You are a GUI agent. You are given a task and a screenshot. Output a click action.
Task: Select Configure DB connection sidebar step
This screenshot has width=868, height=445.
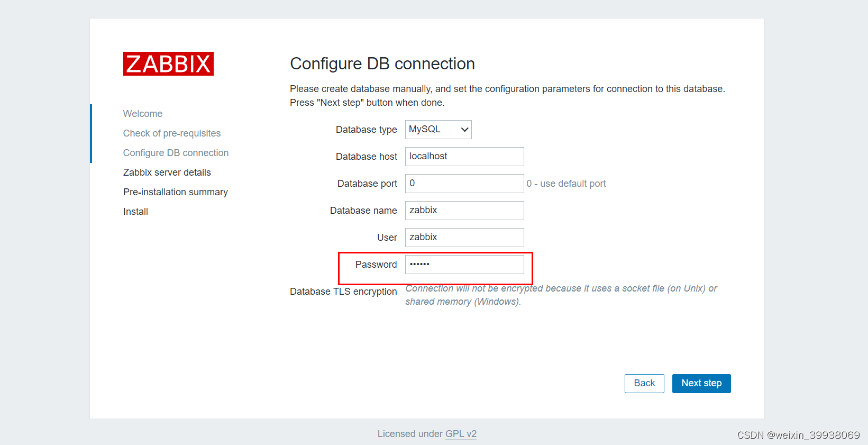(x=176, y=153)
